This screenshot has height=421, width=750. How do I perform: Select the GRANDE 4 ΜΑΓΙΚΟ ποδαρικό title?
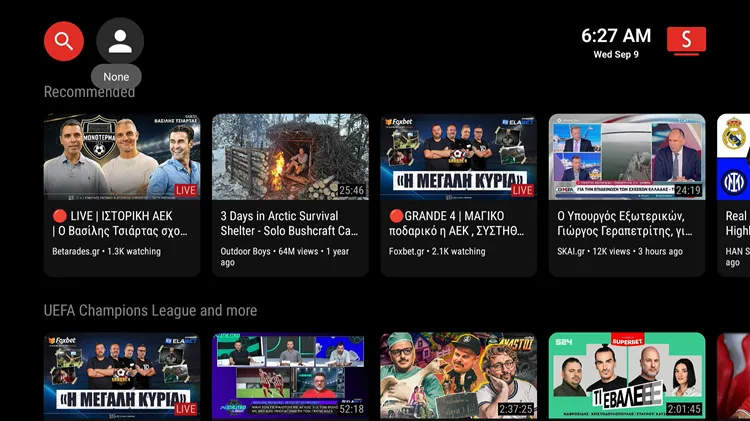tap(456, 223)
